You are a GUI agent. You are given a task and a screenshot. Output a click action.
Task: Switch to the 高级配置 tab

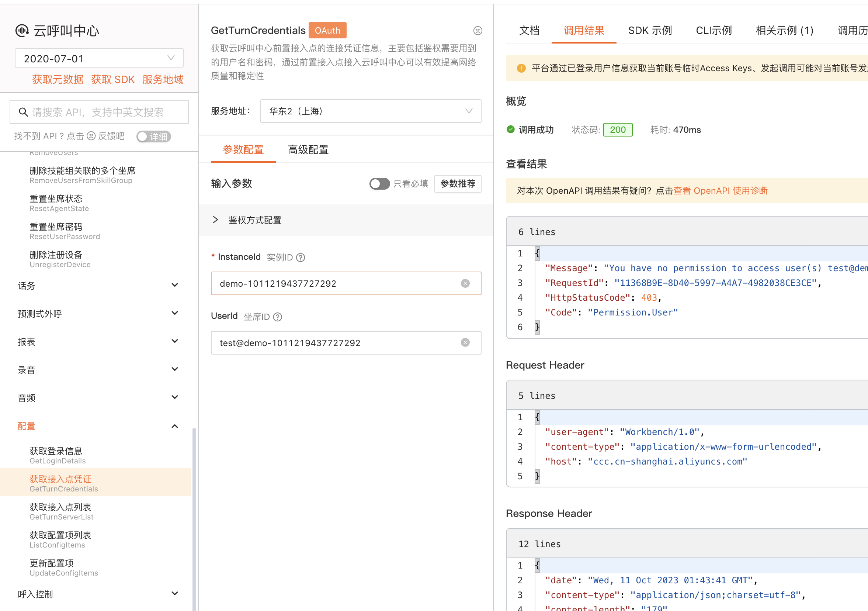(x=308, y=150)
